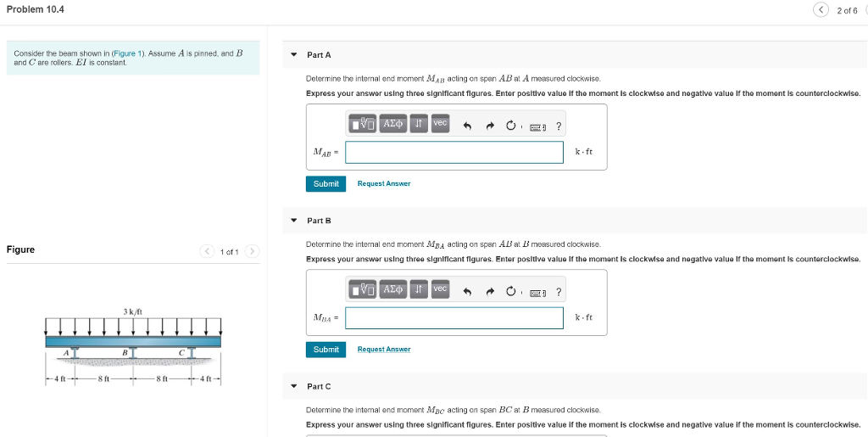Image resolution: width=868 pixels, height=437 pixels.
Task: Click the beam figure image
Action: (x=133, y=347)
